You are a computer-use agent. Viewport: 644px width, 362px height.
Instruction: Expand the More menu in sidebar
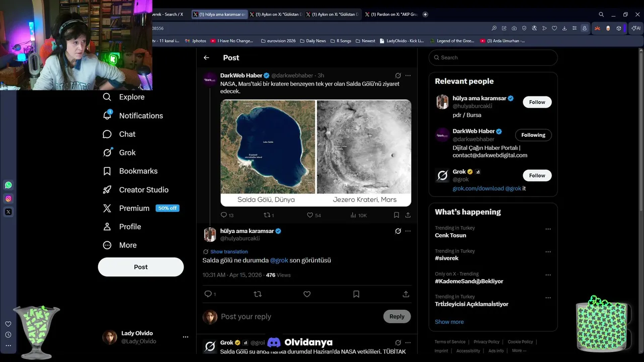click(x=120, y=245)
